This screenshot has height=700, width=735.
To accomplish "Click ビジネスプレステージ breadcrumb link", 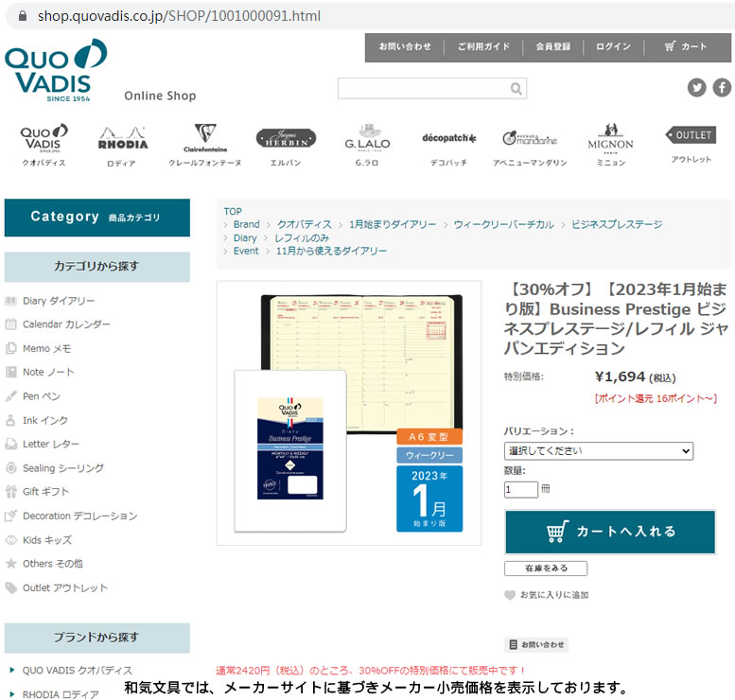I will pyautogui.click(x=617, y=224).
